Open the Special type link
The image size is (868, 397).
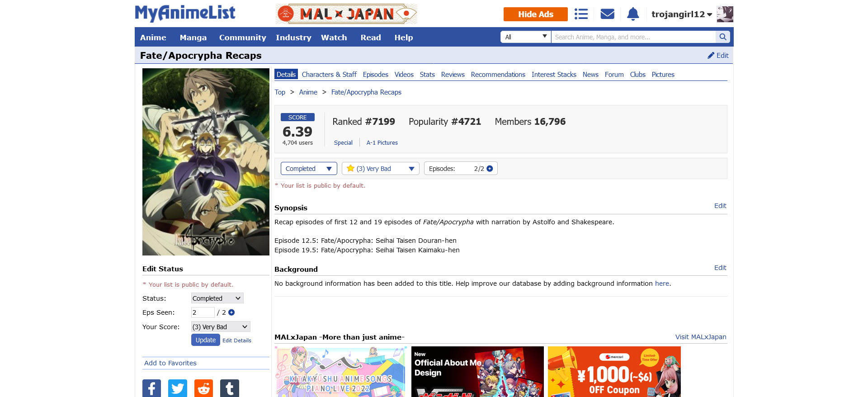tap(343, 143)
